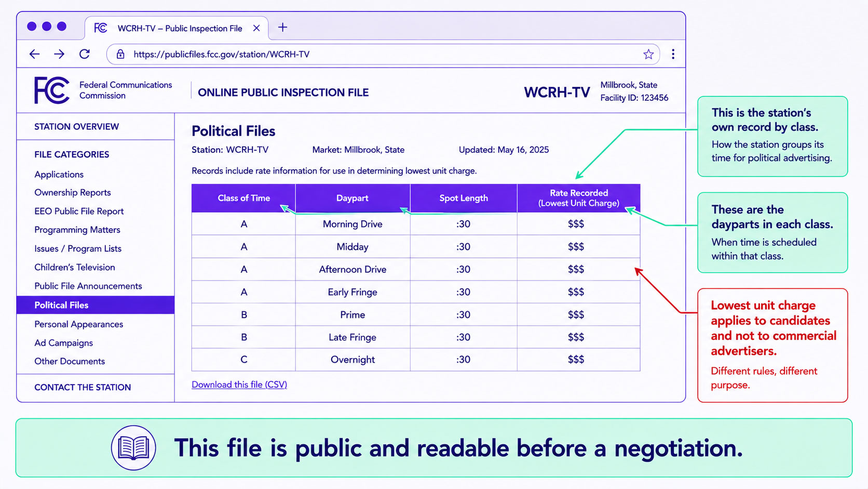Click Market: Millbrook, State text
Screen dimensions: 868x489
pyautogui.click(x=358, y=150)
